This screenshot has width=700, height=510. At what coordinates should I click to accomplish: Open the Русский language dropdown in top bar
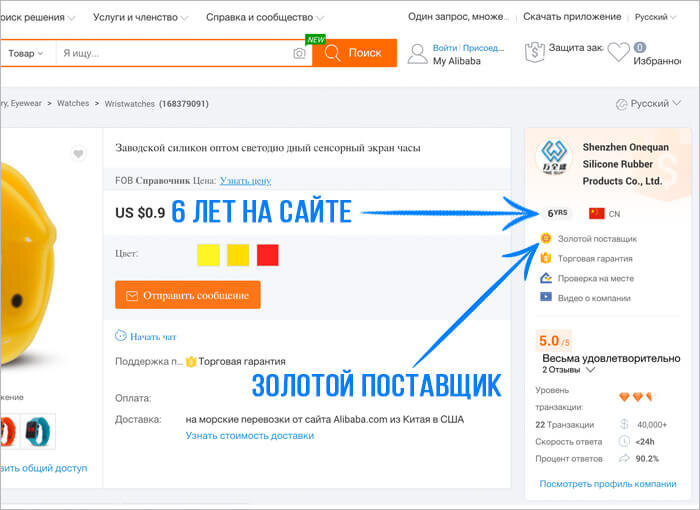click(655, 17)
